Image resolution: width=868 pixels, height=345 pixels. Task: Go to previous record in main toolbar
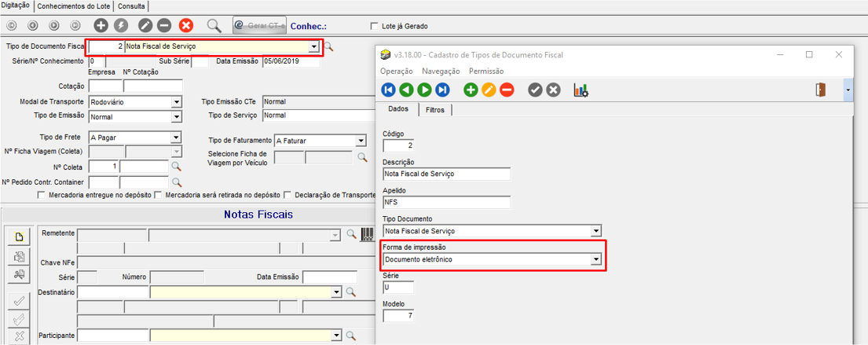tap(33, 25)
